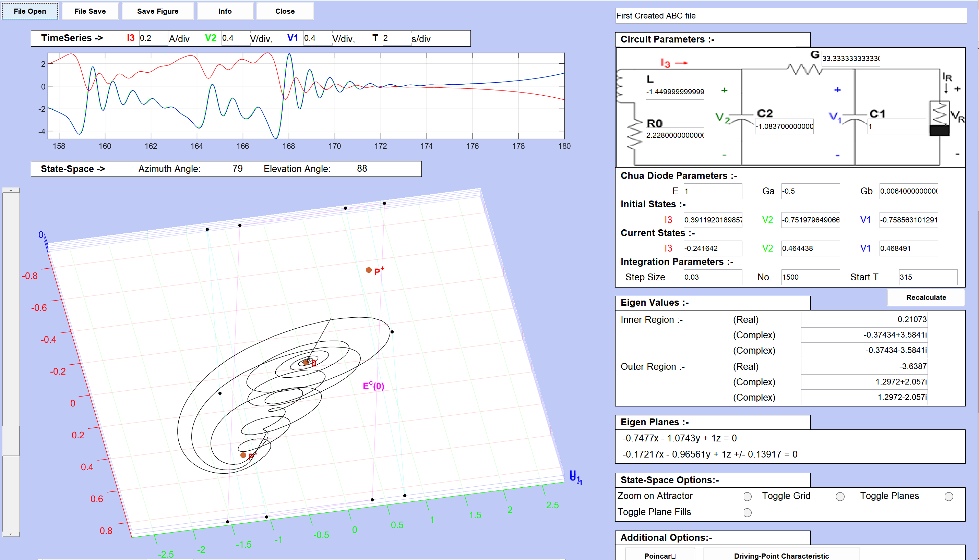The height and width of the screenshot is (560, 979).
Task: Click the scrollbar down arrow
Action: (x=11, y=534)
